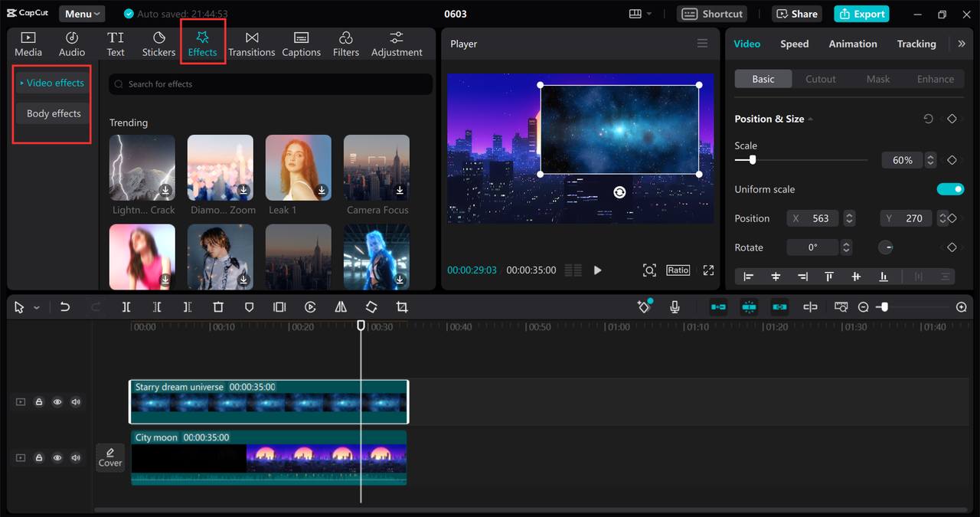980x517 pixels.
Task: Lock the City moon track
Action: click(38, 458)
